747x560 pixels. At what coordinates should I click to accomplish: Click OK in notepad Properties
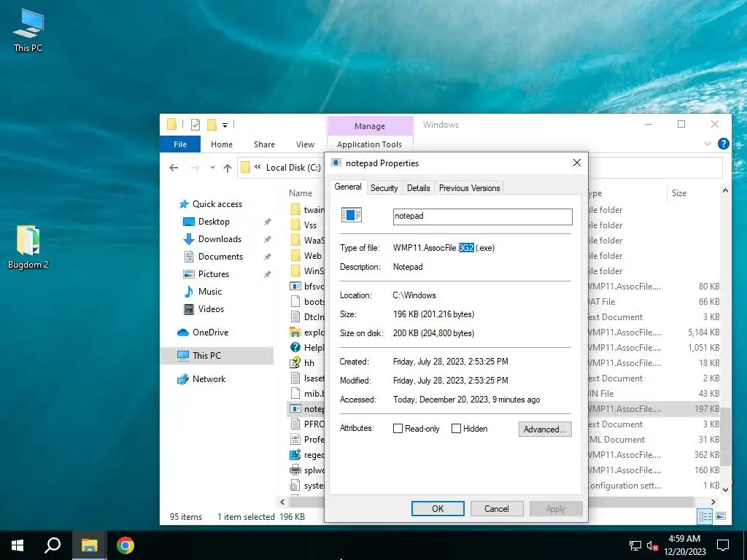coord(438,508)
